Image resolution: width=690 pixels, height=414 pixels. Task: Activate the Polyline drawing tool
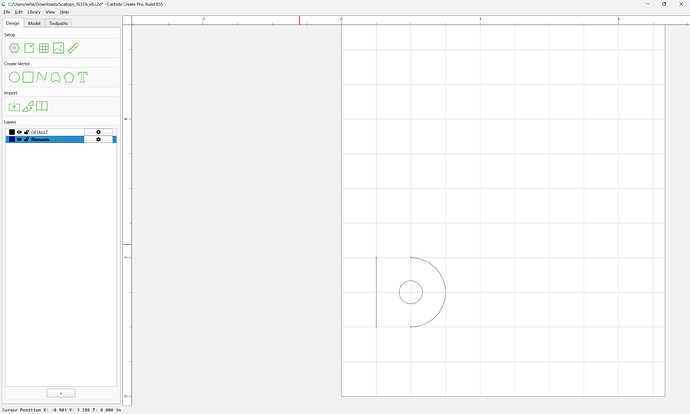(x=41, y=77)
